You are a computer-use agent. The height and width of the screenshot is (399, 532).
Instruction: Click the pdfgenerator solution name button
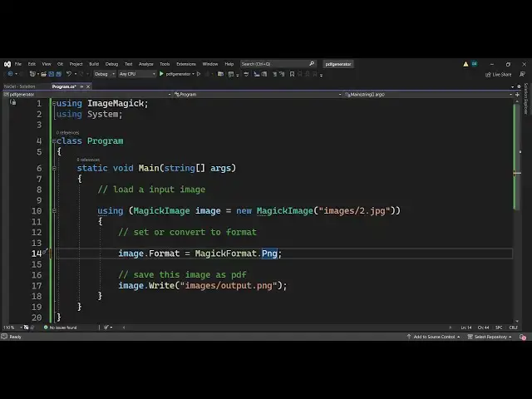pyautogui.click(x=338, y=64)
